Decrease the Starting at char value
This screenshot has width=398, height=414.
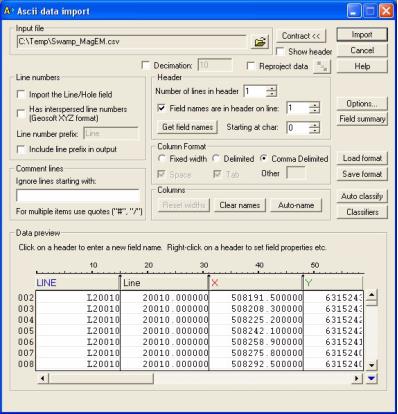coord(314,130)
